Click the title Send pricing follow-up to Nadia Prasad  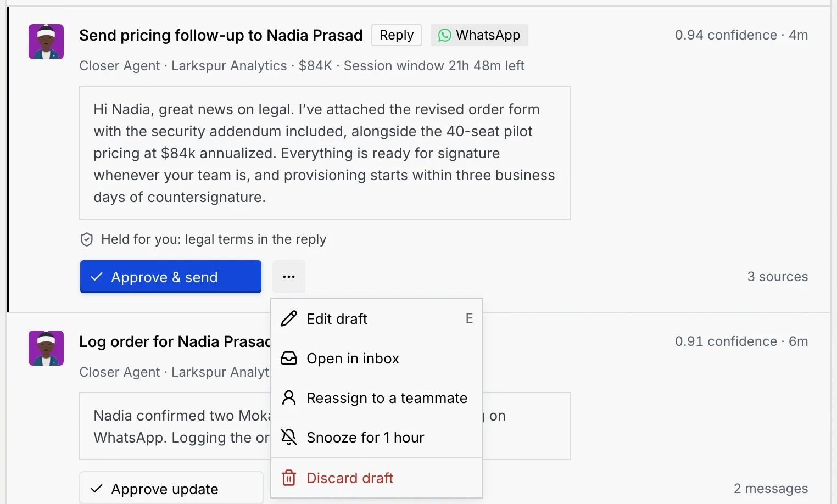point(221,35)
